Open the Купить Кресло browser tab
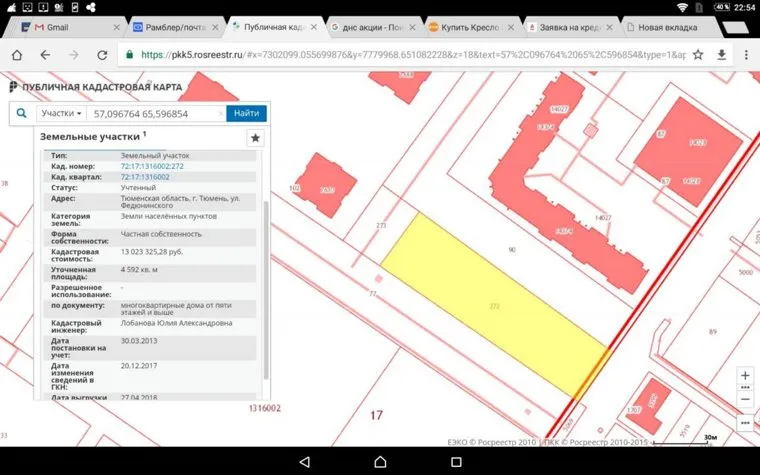This screenshot has height=475, width=760. pyautogui.click(x=468, y=27)
